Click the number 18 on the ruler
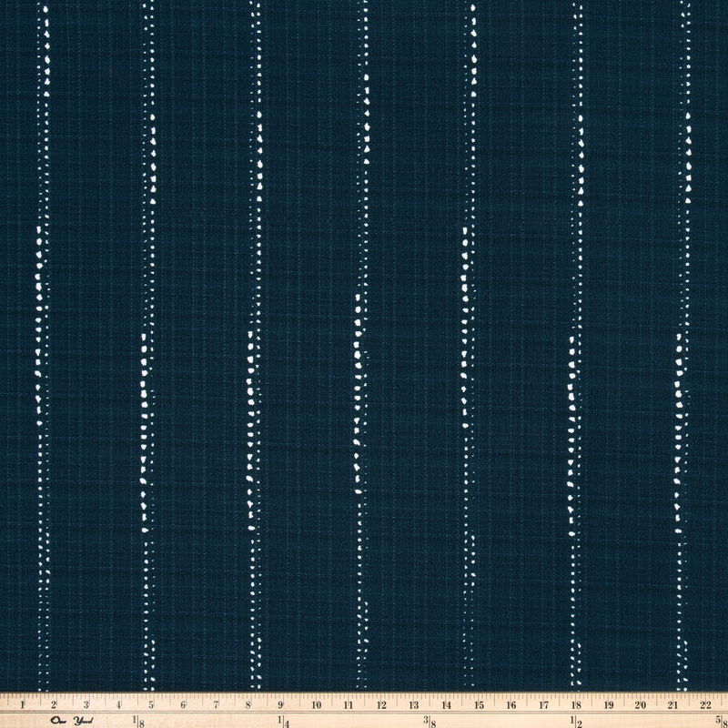The image size is (728, 728). [x=574, y=704]
